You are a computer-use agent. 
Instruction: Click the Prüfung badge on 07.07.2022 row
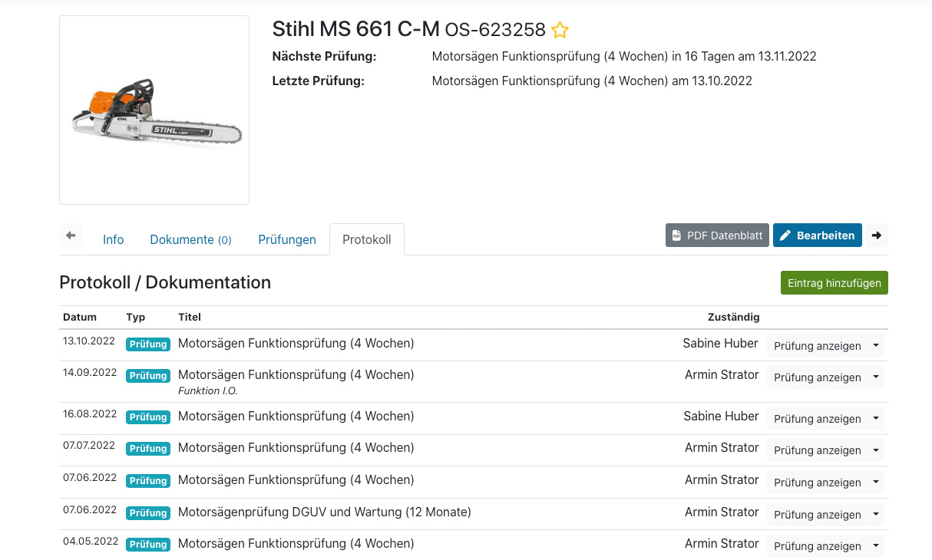(x=148, y=449)
